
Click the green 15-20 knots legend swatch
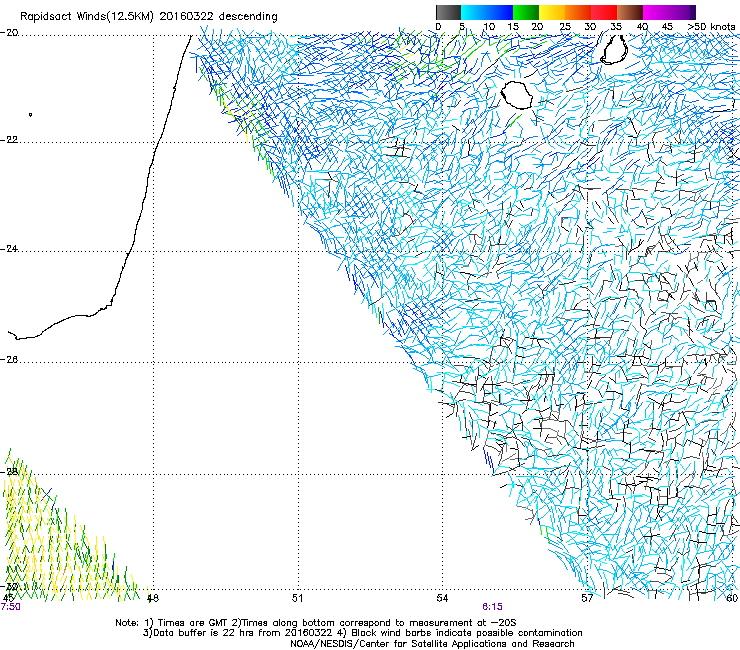pos(526,12)
